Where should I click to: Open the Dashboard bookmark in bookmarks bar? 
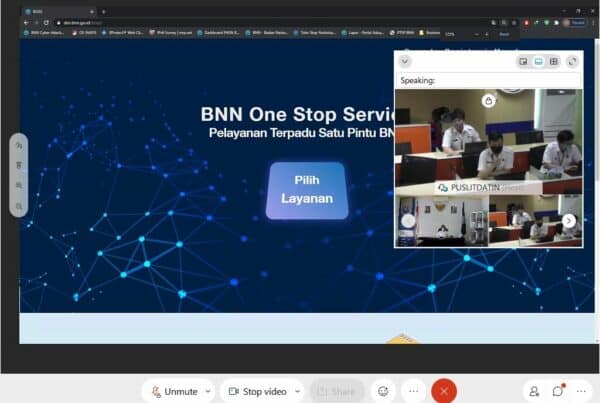click(x=218, y=33)
